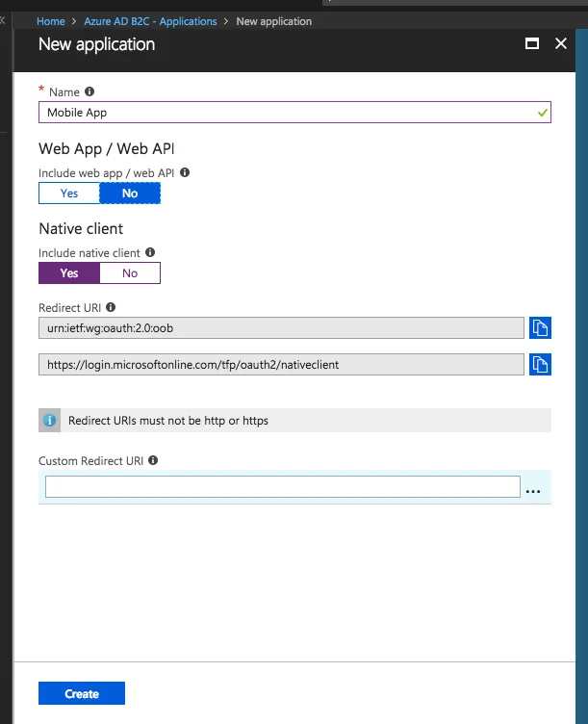Click the green checkmark in the Name field
The height and width of the screenshot is (724, 588).
click(x=543, y=113)
